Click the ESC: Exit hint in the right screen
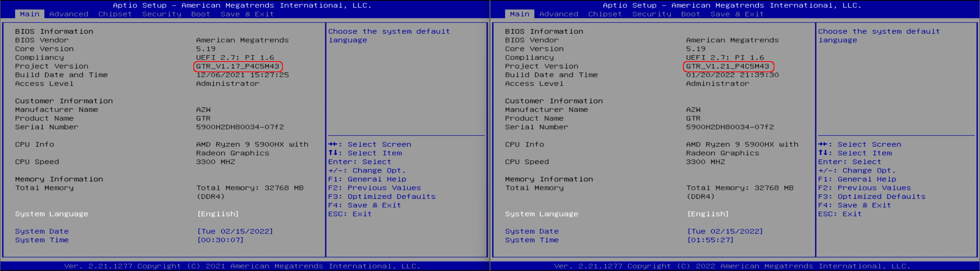 click(840, 214)
